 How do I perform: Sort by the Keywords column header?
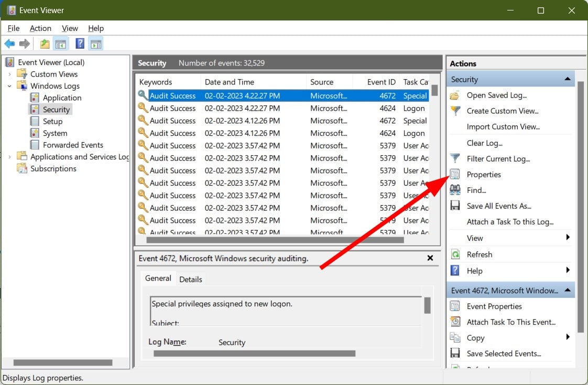(168, 82)
